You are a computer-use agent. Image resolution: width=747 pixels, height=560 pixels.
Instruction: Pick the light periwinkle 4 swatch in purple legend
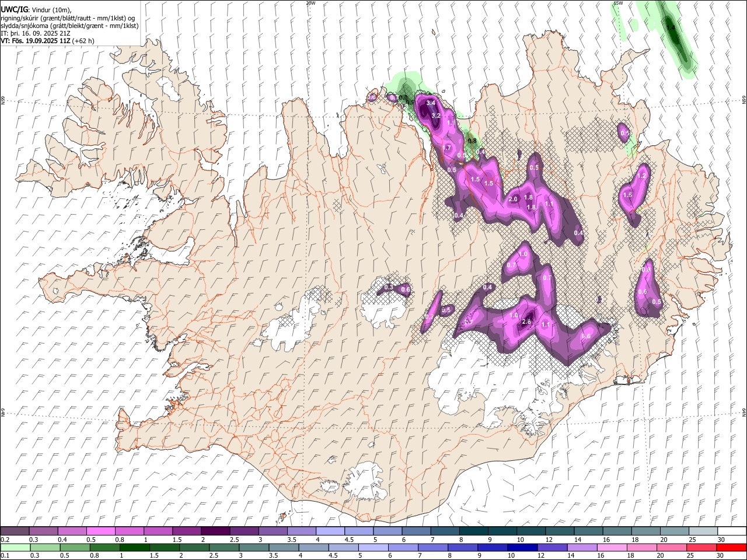point(330,531)
